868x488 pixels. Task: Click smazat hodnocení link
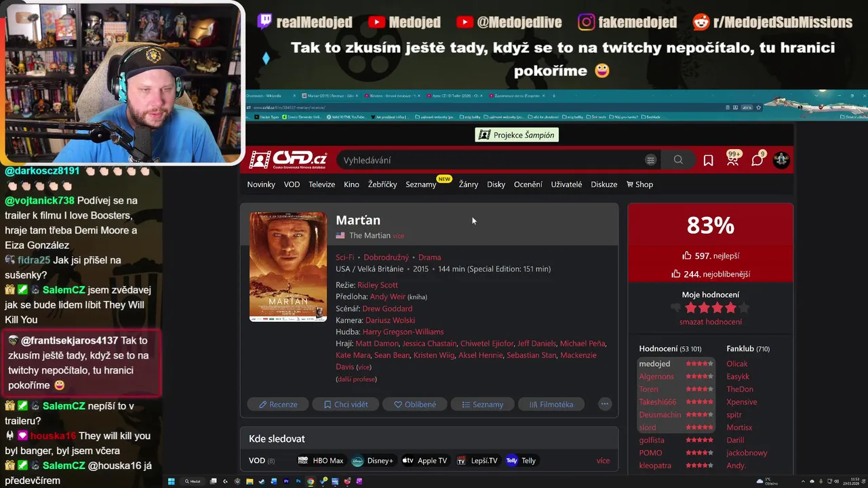click(711, 322)
